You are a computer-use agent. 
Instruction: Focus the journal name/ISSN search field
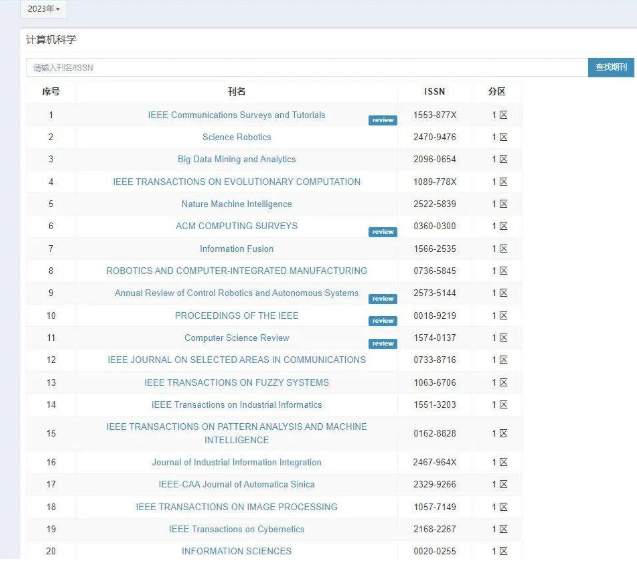coord(307,67)
